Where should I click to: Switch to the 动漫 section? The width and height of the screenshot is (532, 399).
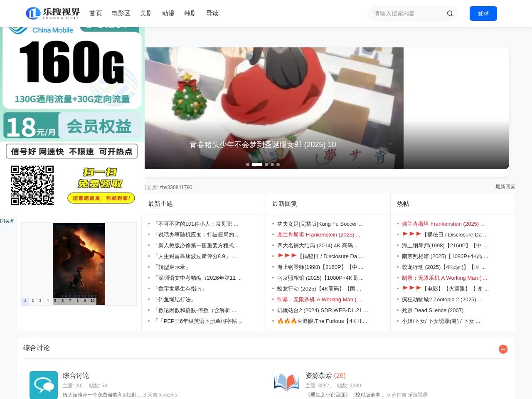pyautogui.click(x=168, y=13)
